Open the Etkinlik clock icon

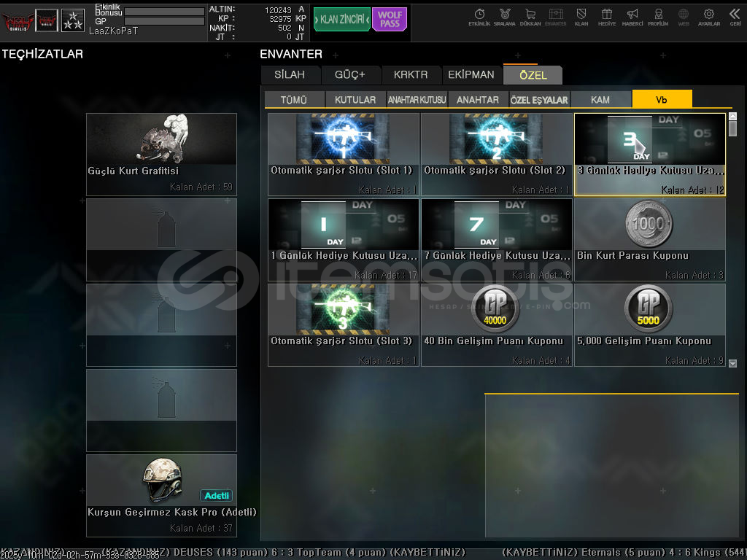click(479, 17)
